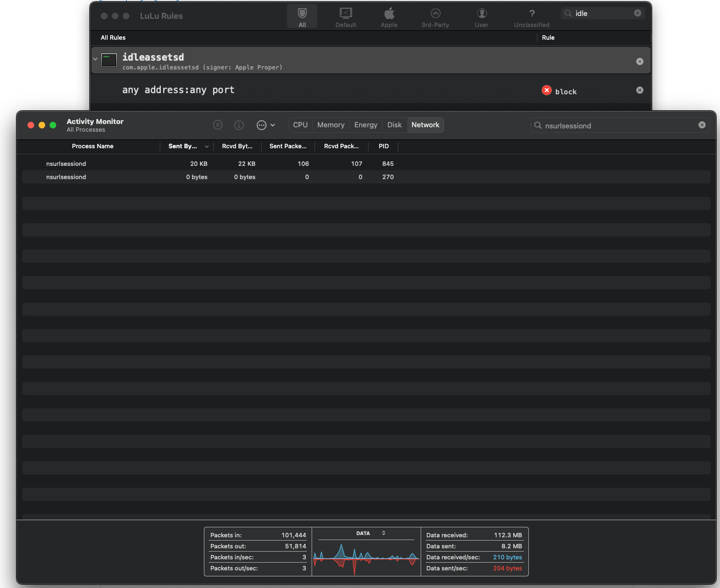The width and height of the screenshot is (720, 588).
Task: Stop the selected process in Activity Monitor
Action: coord(218,125)
